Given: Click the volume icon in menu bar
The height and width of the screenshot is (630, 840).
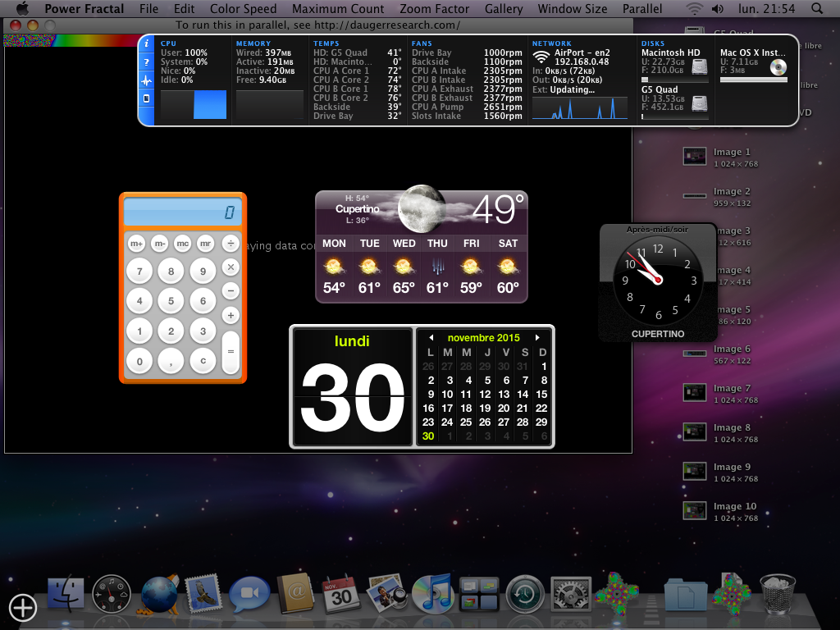Looking at the screenshot, I should coord(717,8).
